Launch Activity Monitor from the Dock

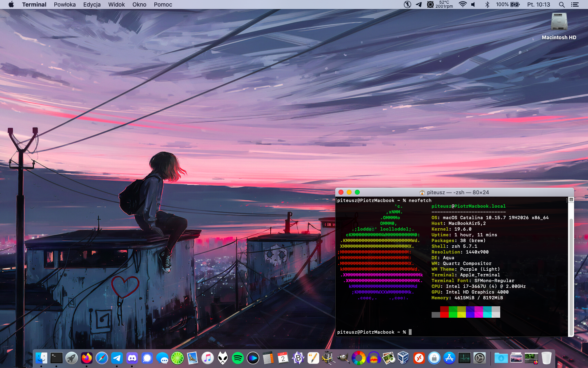[464, 358]
